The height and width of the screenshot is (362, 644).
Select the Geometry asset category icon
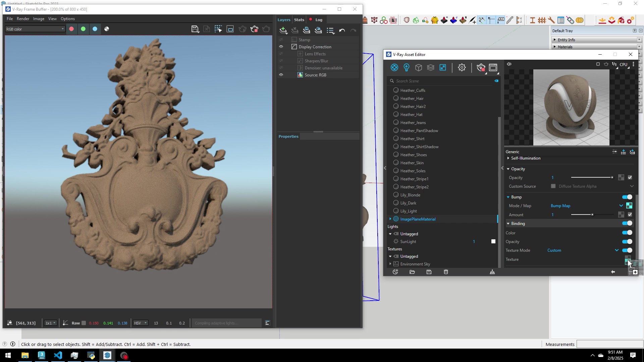click(418, 67)
